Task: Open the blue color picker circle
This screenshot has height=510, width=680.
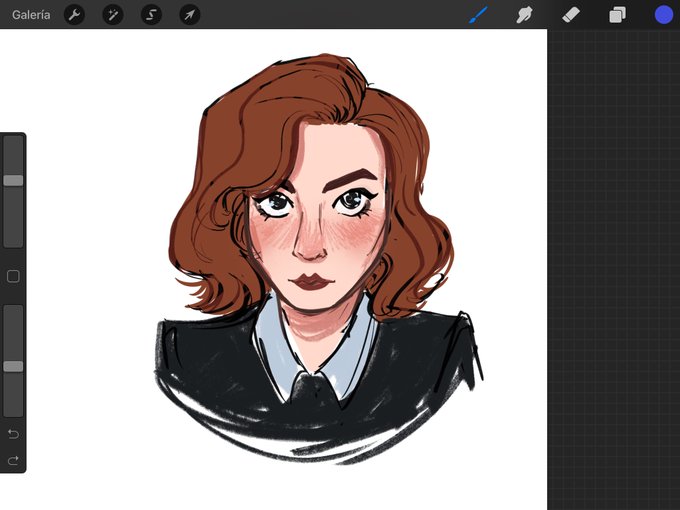Action: pos(664,15)
